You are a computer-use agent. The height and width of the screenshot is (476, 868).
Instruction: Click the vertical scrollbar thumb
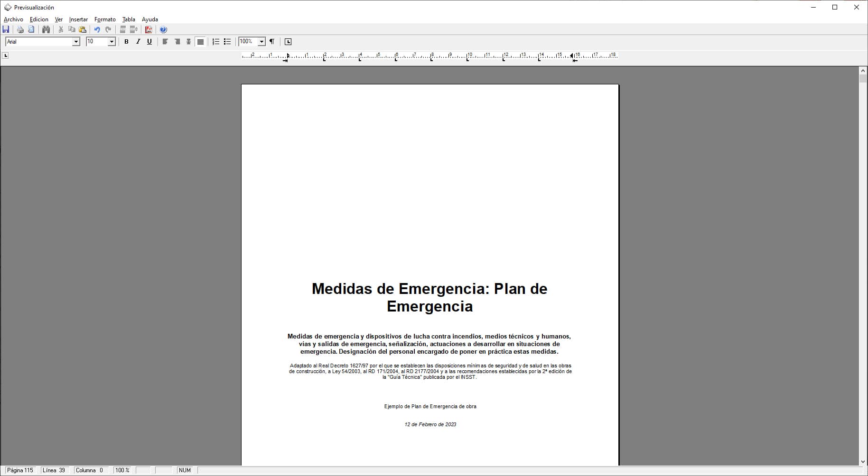863,79
